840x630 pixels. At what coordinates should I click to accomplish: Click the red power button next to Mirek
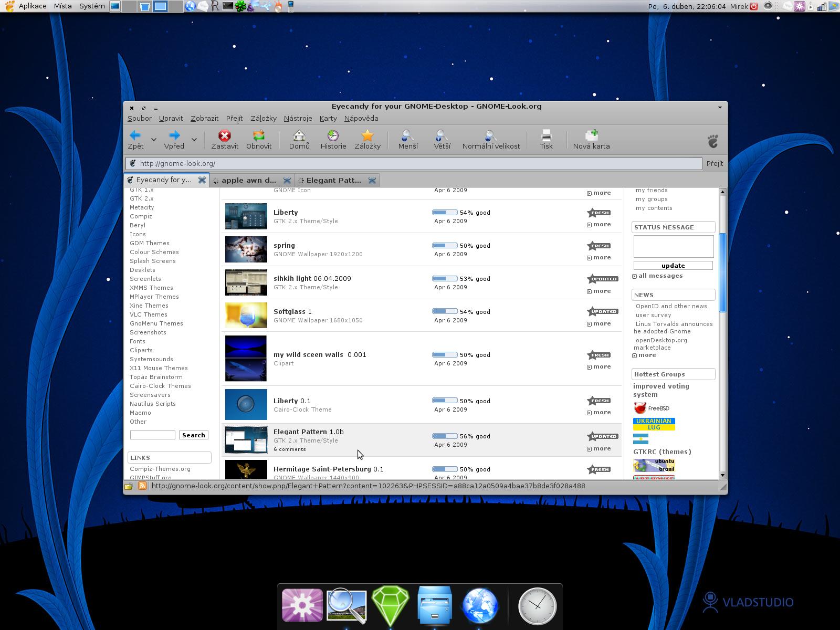(754, 6)
